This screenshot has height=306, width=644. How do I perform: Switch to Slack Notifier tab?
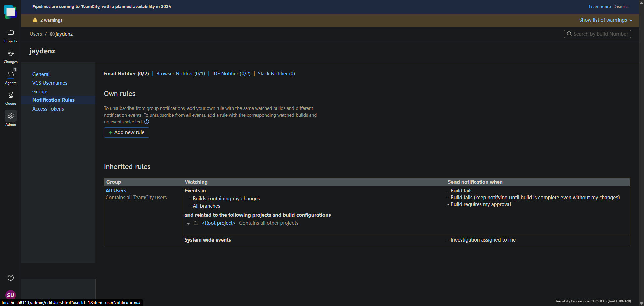coord(276,74)
